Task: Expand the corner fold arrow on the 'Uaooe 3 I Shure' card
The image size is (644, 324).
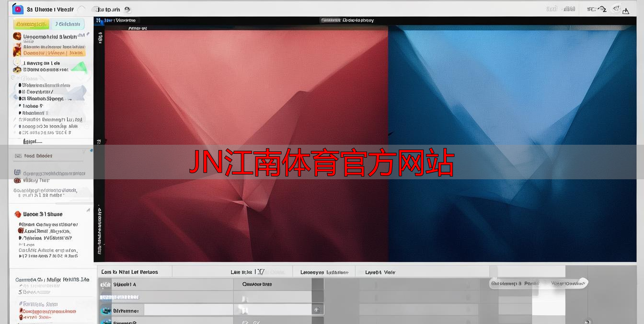Action: pyautogui.click(x=88, y=209)
